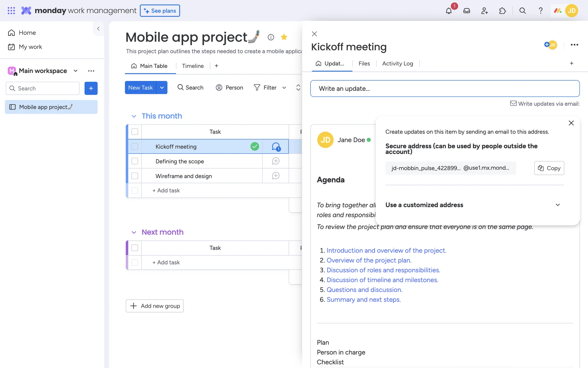This screenshot has width=588, height=368.
Task: Open the product switcher grid icon
Action: pyautogui.click(x=11, y=11)
